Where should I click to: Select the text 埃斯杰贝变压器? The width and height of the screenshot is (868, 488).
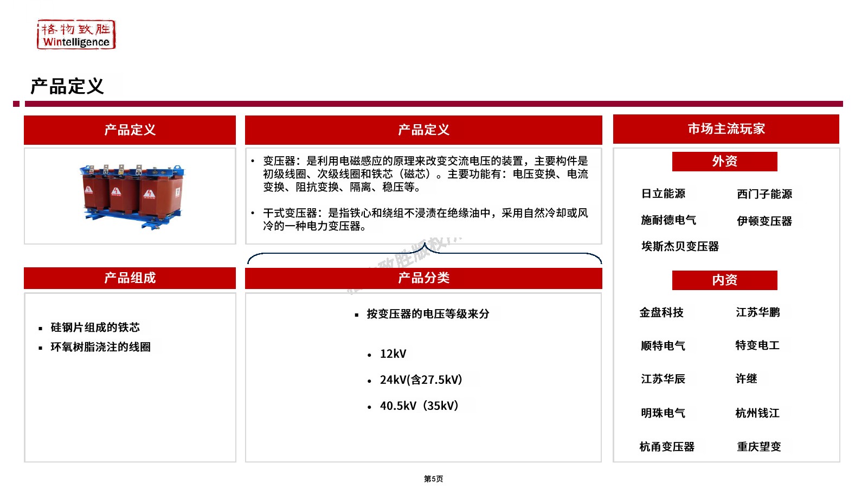680,247
